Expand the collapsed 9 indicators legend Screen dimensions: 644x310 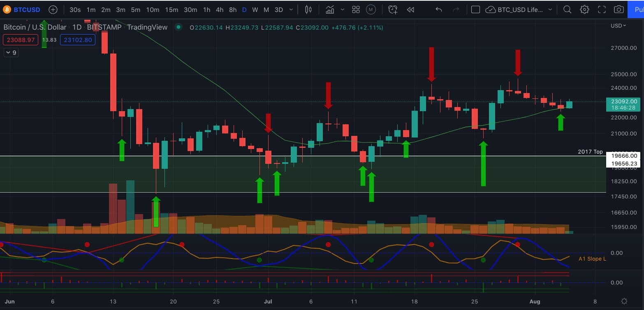pyautogui.click(x=11, y=53)
